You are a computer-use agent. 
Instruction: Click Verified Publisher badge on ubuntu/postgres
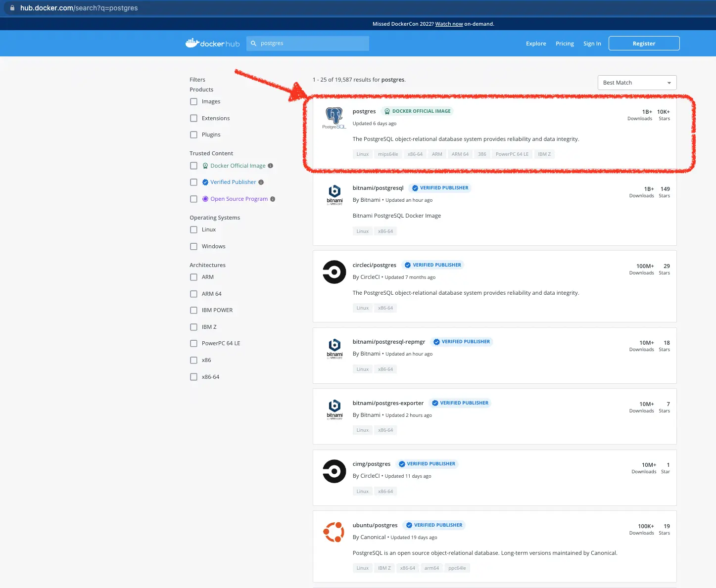tap(434, 525)
